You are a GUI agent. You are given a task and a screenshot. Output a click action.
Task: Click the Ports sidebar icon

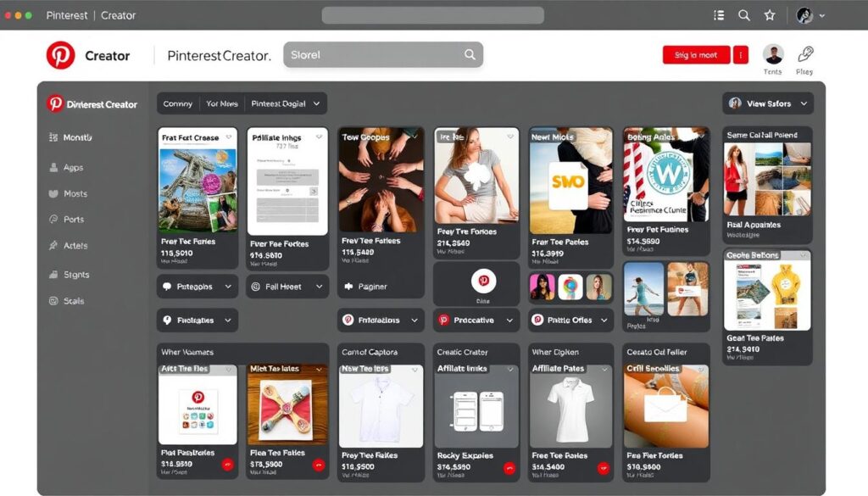pos(53,220)
